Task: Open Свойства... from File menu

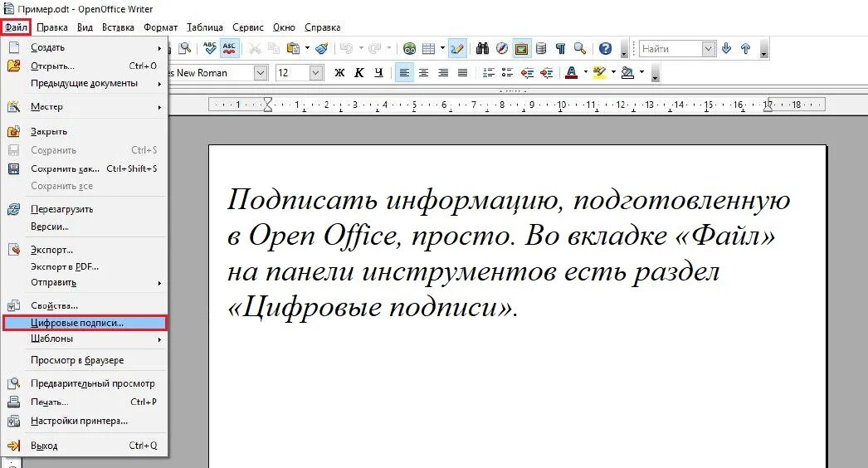Action: (x=85, y=305)
